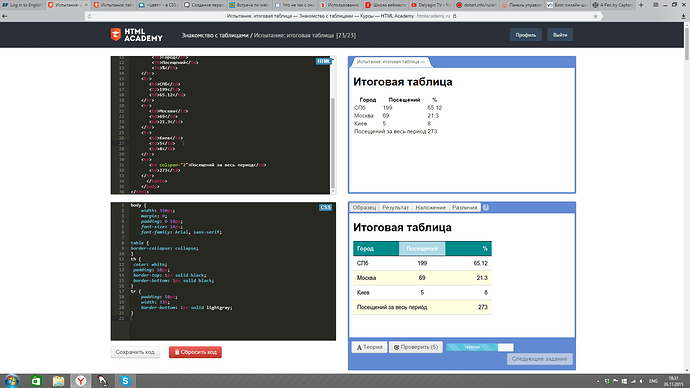This screenshot has height=388, width=690.
Task: Switch to the Различия tab
Action: point(465,207)
